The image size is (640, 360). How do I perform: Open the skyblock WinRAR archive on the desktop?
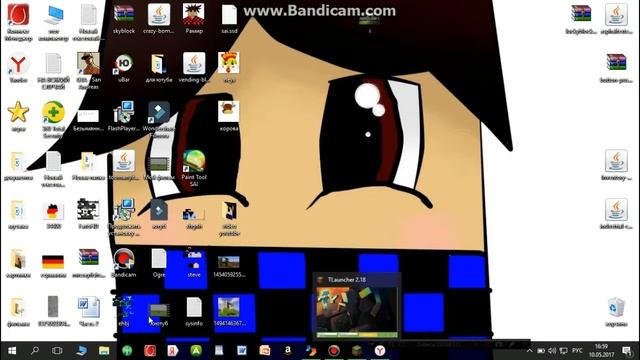point(124,18)
